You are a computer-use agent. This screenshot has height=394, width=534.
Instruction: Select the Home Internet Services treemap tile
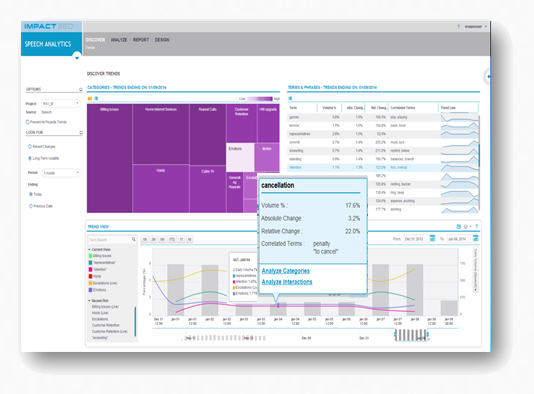tap(161, 134)
